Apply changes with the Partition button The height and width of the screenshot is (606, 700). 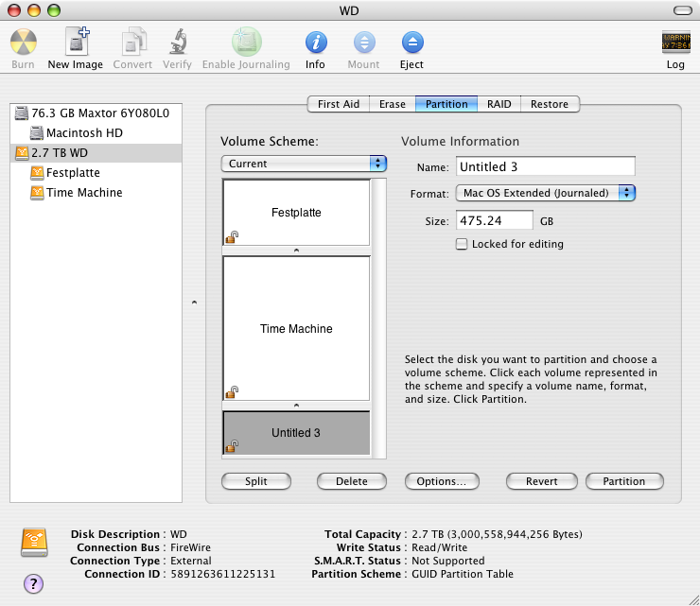(x=624, y=481)
